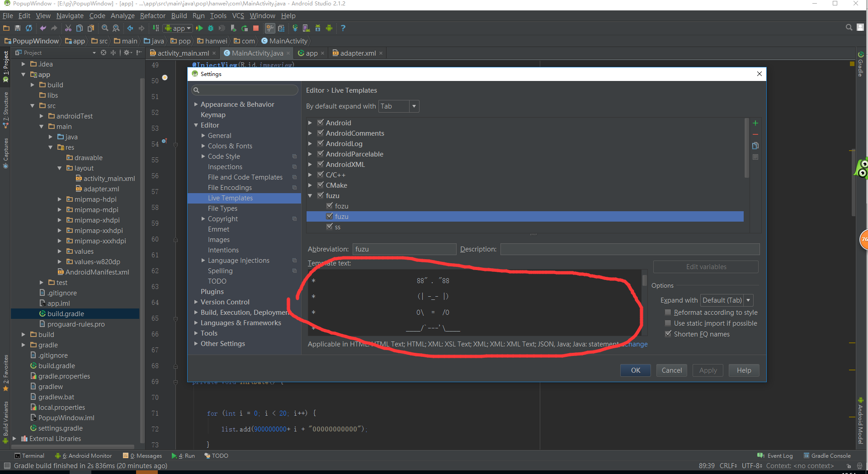The image size is (868, 474).
Task: Expand the Appearance & Behavior settings section
Action: 196,104
